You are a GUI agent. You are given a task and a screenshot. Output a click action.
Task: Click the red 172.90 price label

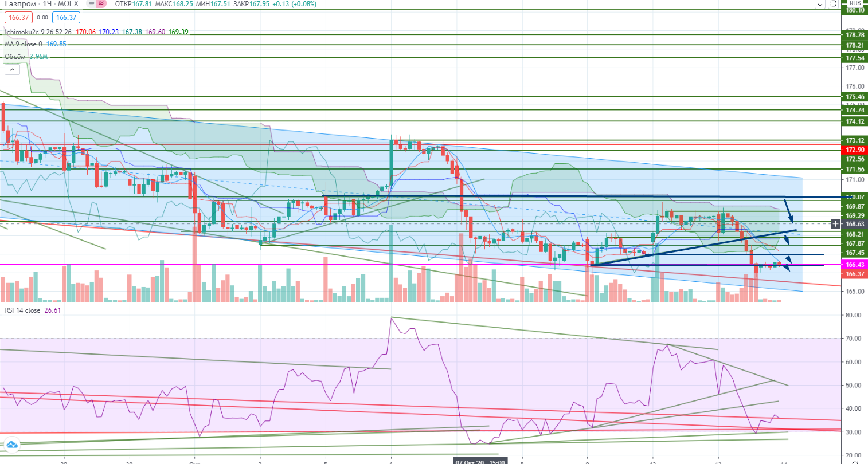coord(855,150)
